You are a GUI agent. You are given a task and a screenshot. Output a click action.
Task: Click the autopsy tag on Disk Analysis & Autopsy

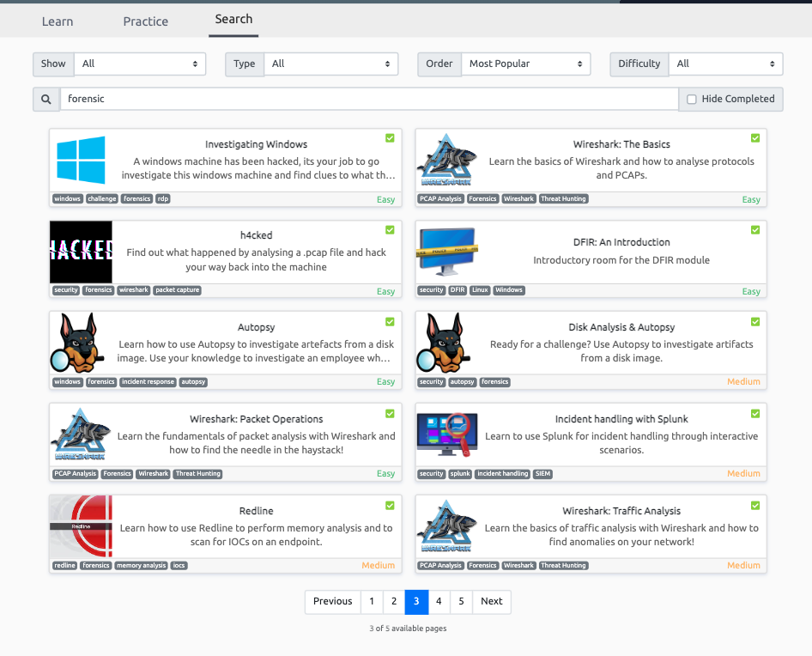[x=462, y=382]
